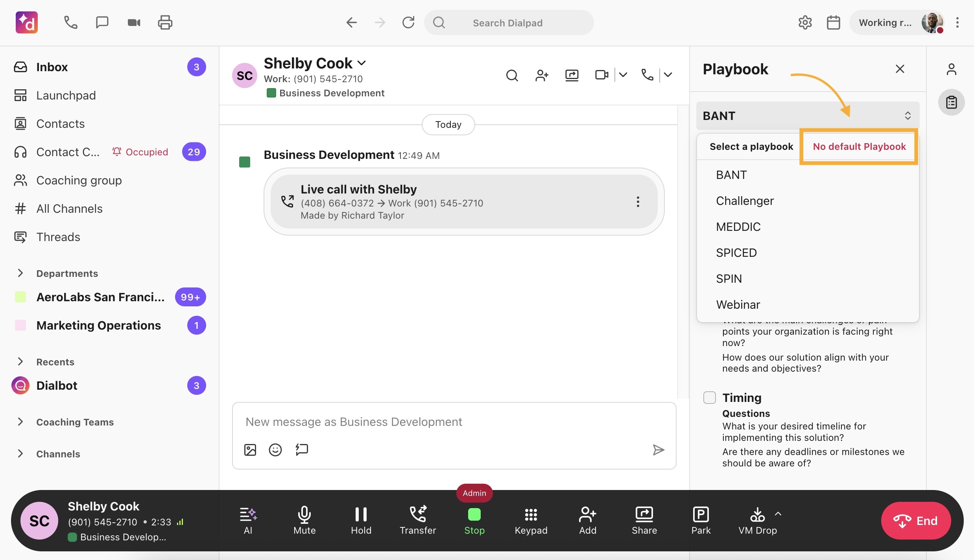Screen dimensions: 974x560
Task: Click VM Drop button
Action: coord(758,520)
